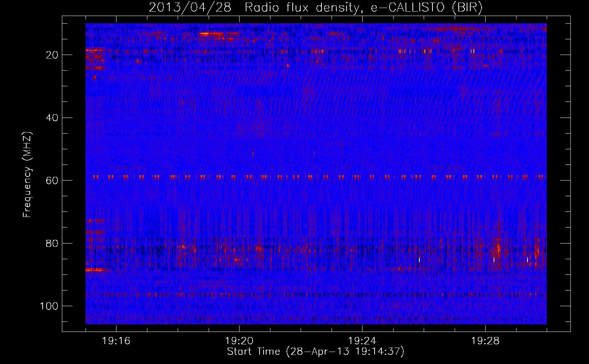The width and height of the screenshot is (589, 364).
Task: Click the 60 frequency tick label
Action: (x=52, y=181)
